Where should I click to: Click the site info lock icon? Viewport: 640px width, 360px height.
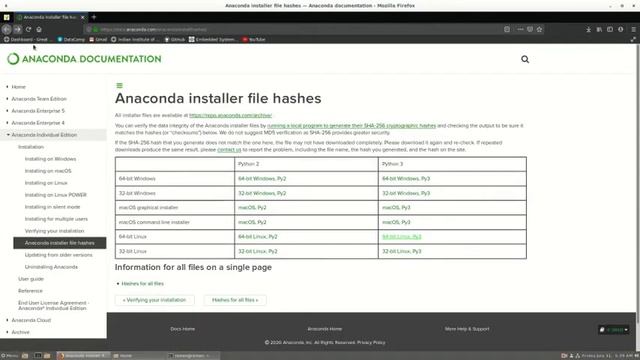pos(96,29)
